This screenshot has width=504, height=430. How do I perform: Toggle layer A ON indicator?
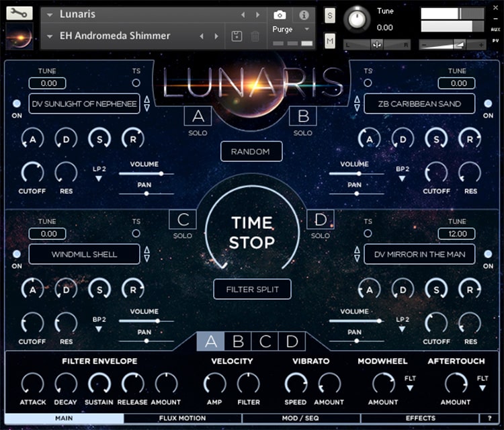(x=17, y=103)
